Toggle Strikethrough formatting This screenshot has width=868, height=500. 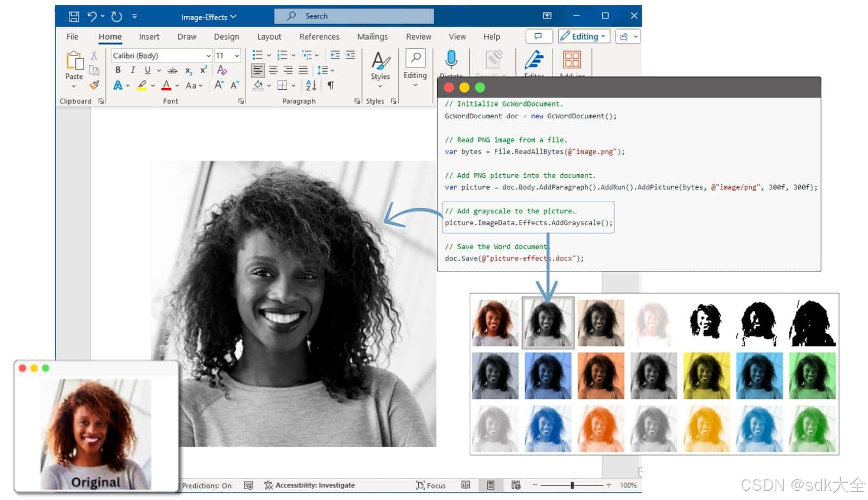(173, 70)
